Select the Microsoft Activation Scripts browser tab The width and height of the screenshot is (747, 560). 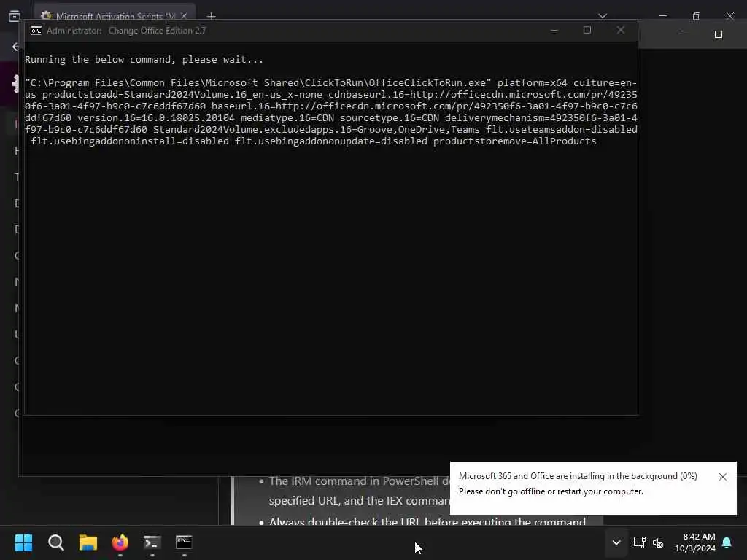point(115,16)
